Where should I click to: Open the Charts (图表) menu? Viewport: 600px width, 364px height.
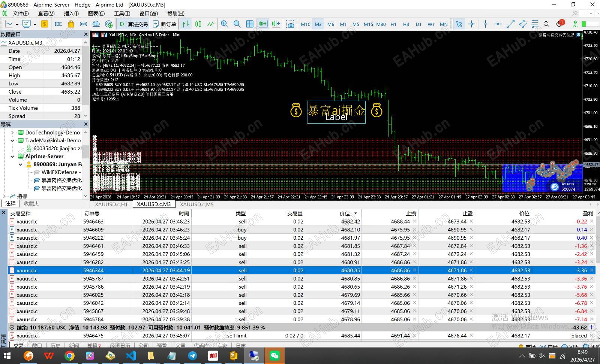pos(96,13)
